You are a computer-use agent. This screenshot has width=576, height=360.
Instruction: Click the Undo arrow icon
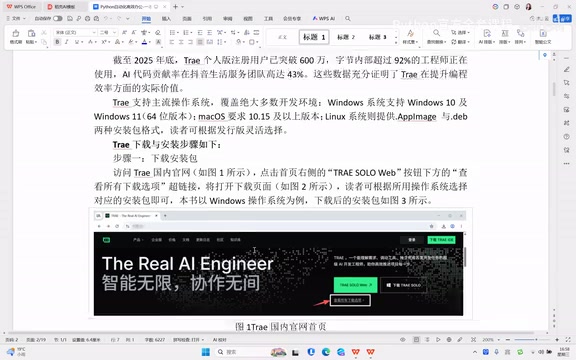(106, 18)
